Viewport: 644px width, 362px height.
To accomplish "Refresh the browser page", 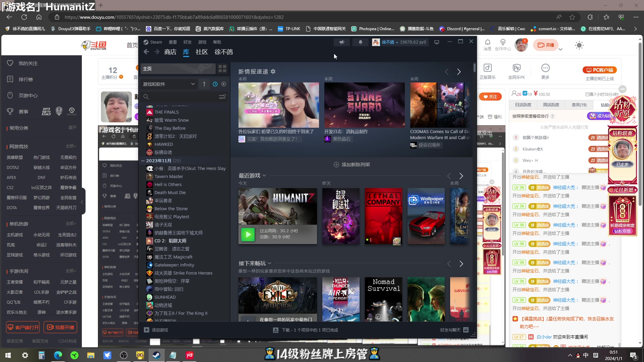I will (24, 17).
